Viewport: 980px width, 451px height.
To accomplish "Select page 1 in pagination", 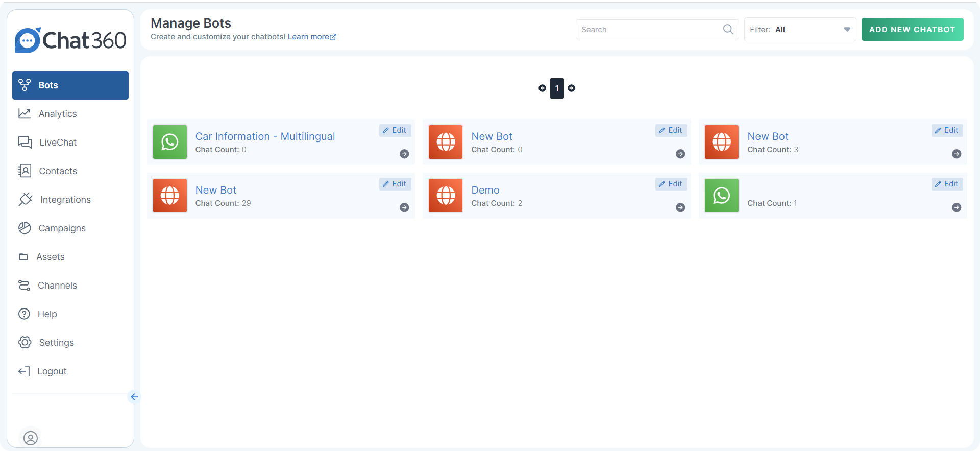I will coord(557,88).
